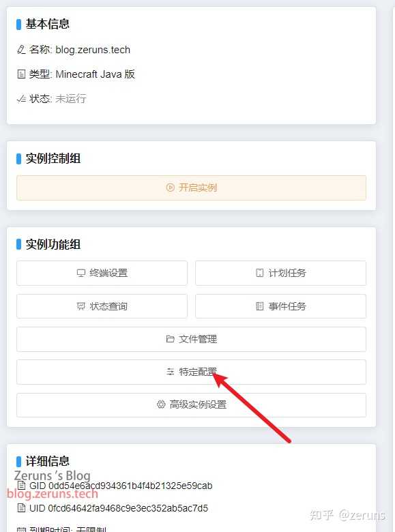Click the status icon beside 状态
This screenshot has height=532, width=395.
pos(21,99)
